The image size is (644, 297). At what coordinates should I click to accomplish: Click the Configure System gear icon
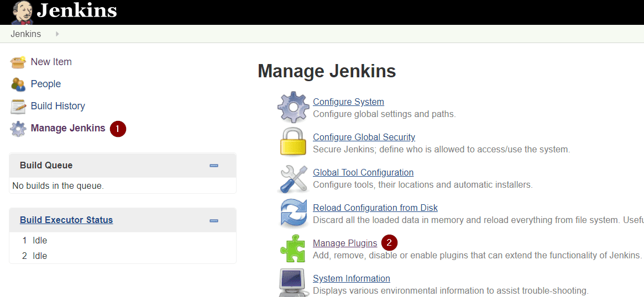point(293,107)
